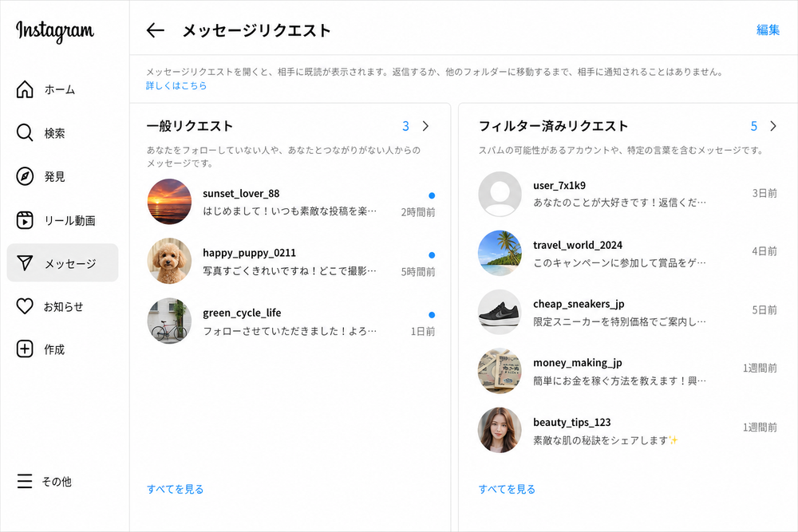Open 作成 in the sidebar
The width and height of the screenshot is (798, 532).
pyautogui.click(x=54, y=349)
